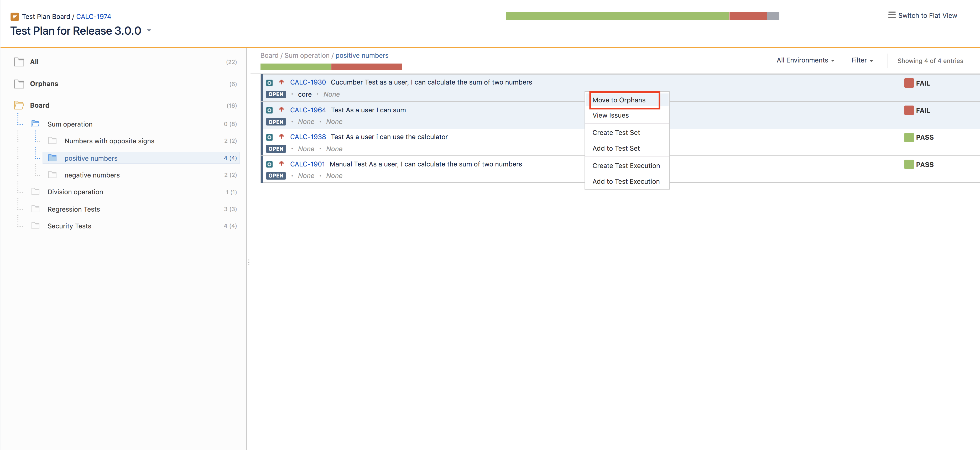Click the priority arrow icon for CALC-1901
Viewport: 980px width, 450px height.
point(282,164)
